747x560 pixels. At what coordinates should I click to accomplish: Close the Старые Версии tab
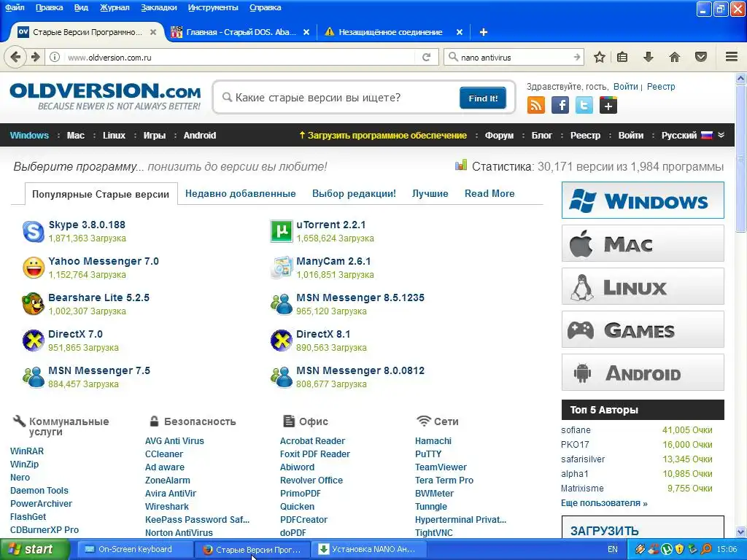[153, 32]
